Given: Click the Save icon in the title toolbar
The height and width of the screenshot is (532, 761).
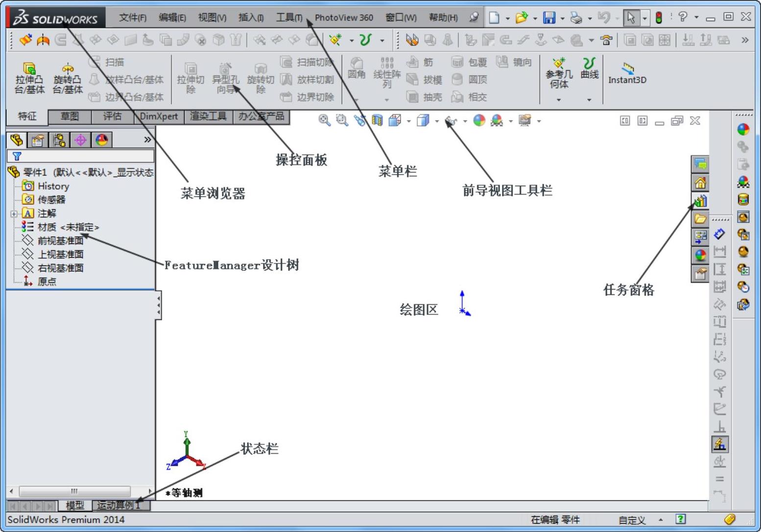Looking at the screenshot, I should [549, 18].
